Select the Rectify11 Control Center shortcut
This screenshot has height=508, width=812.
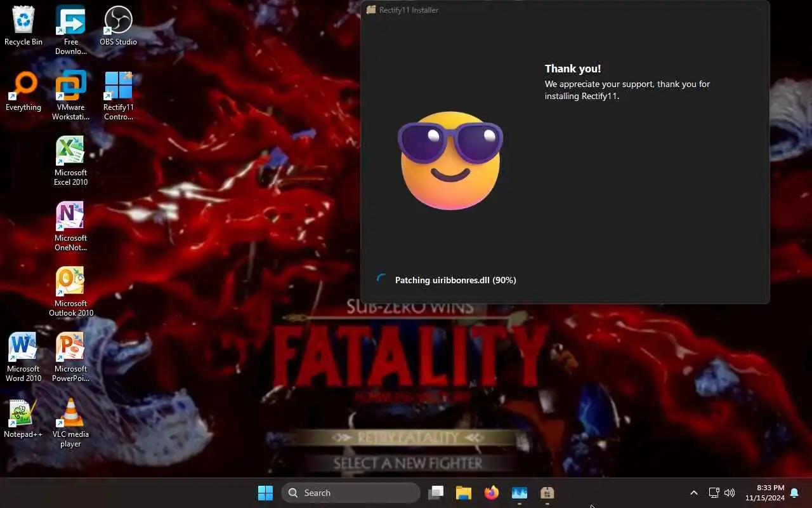[x=118, y=96]
